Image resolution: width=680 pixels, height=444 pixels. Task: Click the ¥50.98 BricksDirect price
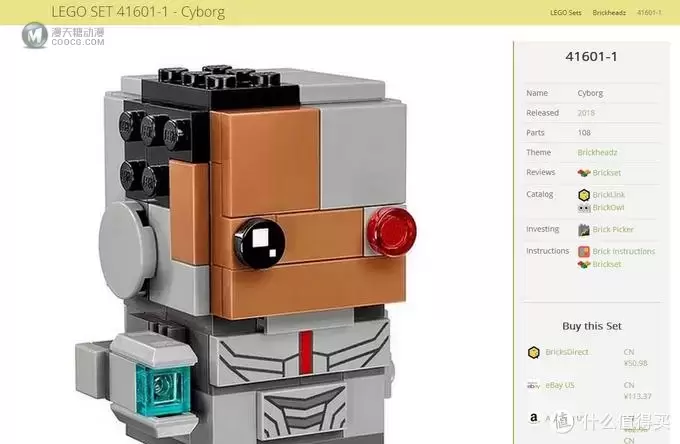[635, 363]
